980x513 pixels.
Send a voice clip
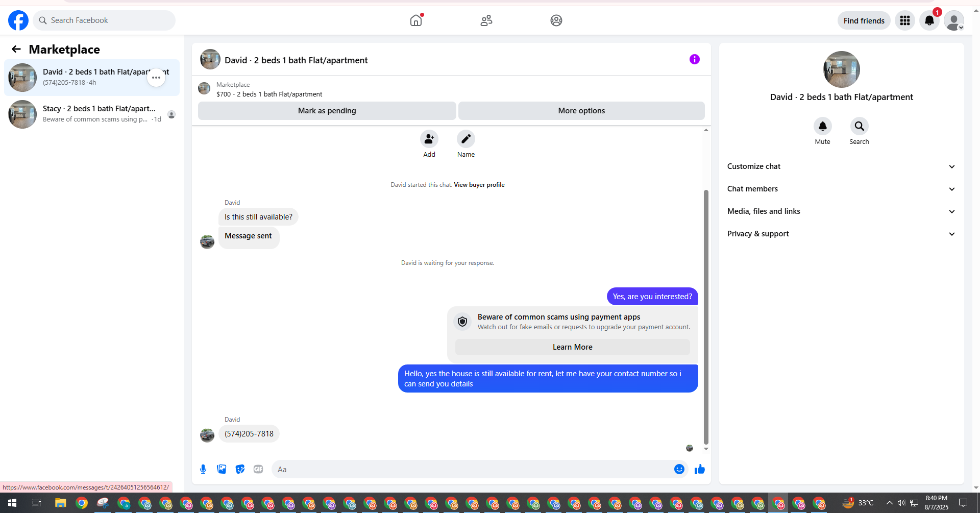click(x=203, y=469)
